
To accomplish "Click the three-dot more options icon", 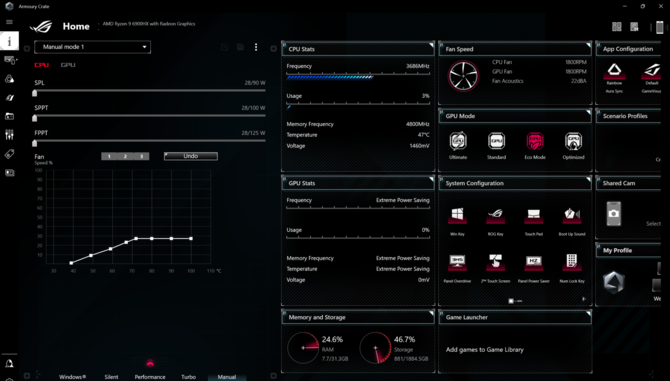I will click(x=256, y=47).
